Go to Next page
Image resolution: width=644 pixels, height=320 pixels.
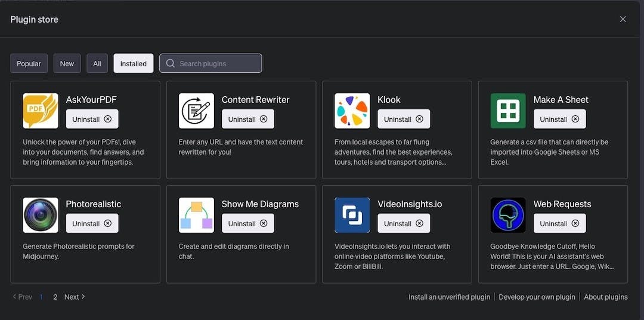[75, 297]
